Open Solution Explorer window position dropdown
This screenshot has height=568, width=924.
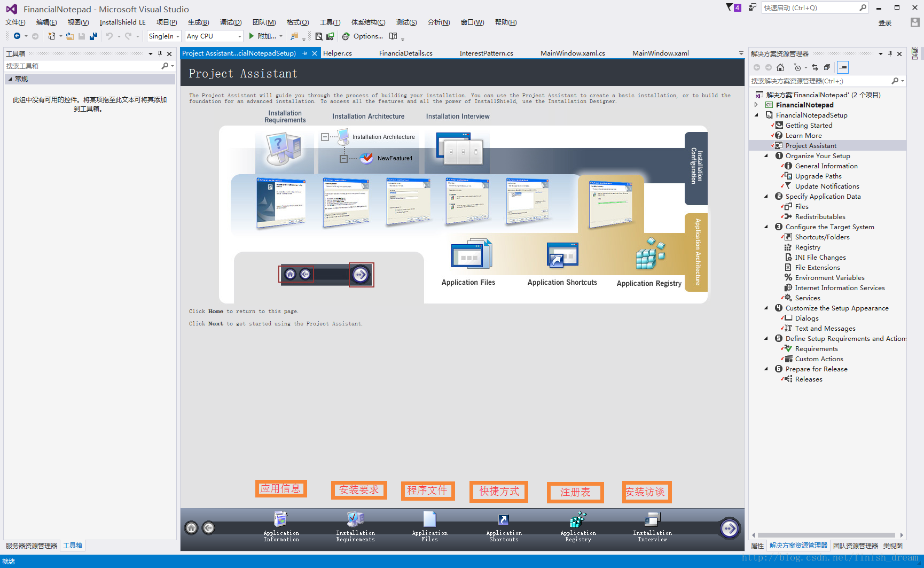tap(880, 53)
